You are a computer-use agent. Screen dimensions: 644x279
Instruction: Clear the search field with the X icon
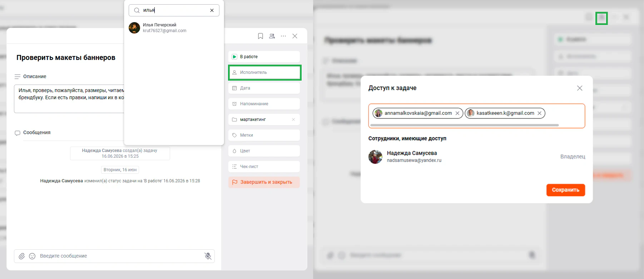[212, 10]
